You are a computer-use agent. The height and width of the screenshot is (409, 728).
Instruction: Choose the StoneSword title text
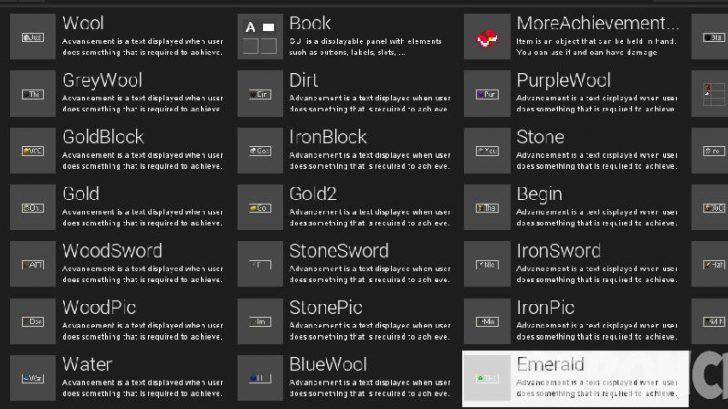[x=339, y=251]
